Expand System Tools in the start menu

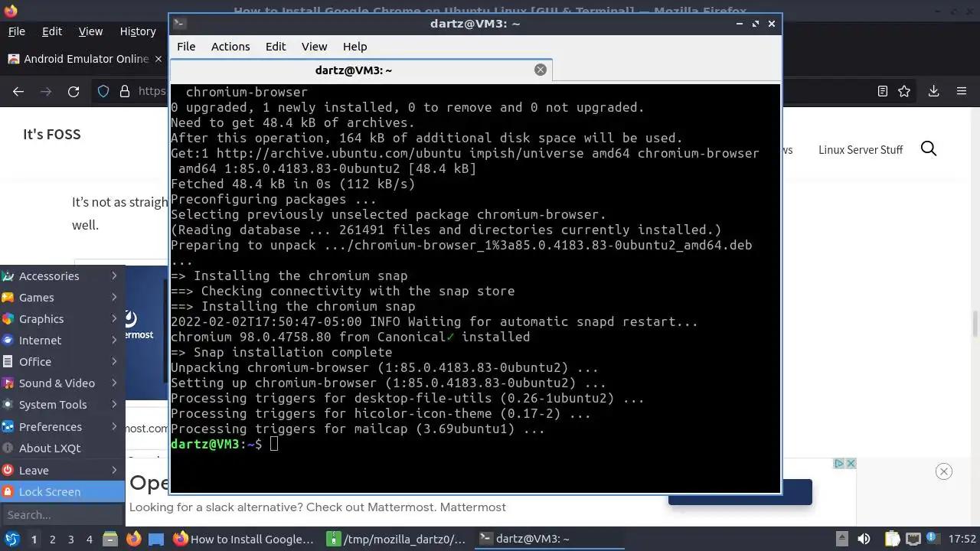coord(62,404)
